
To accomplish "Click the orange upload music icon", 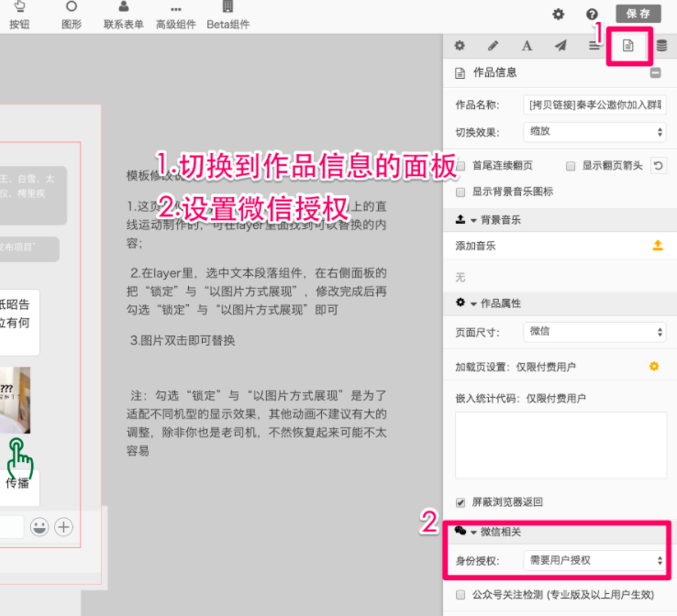I will tap(657, 246).
